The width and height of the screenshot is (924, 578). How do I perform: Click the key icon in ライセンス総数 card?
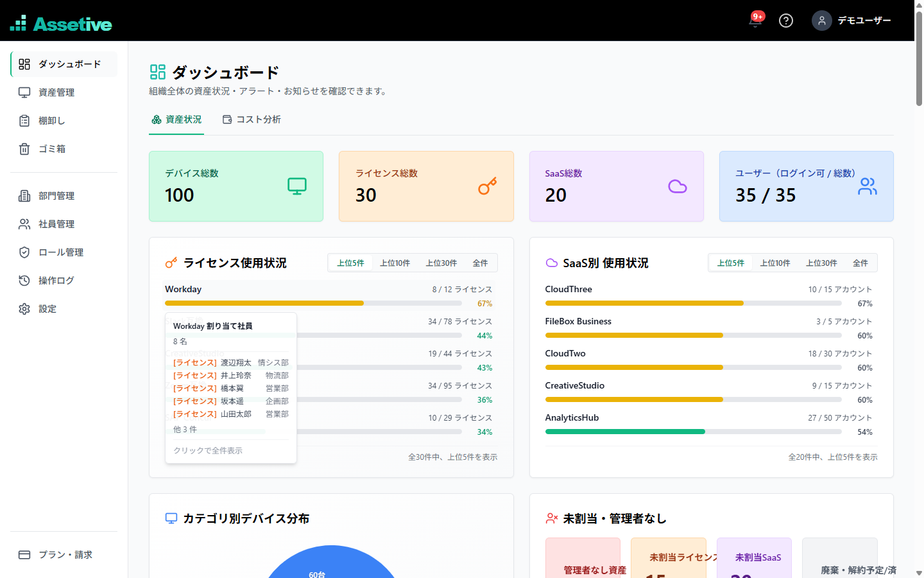click(x=488, y=186)
